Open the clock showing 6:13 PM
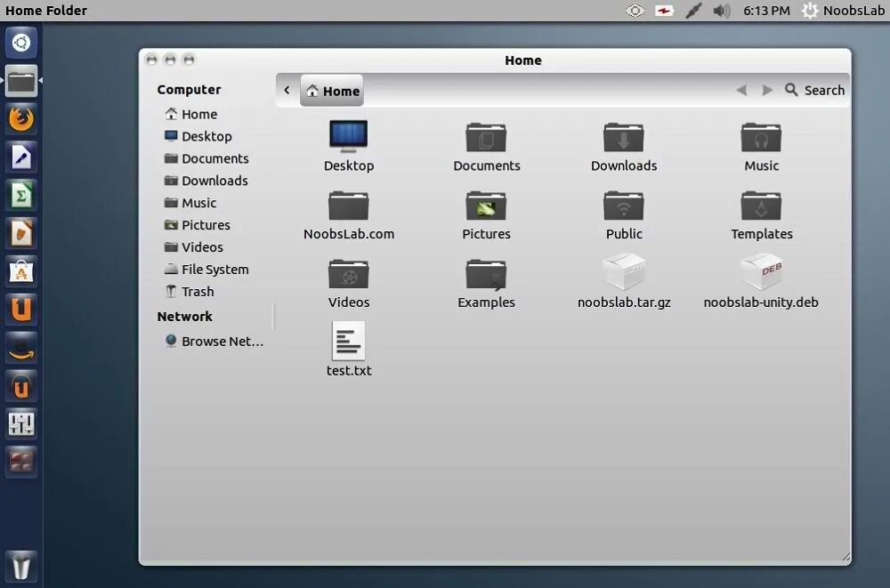This screenshot has width=890, height=588. coord(766,10)
